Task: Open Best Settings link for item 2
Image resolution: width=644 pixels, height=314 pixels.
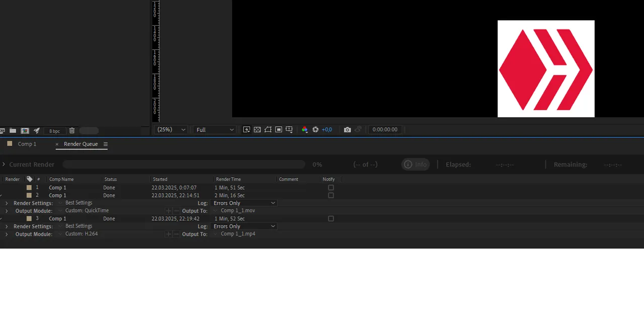Action: pos(78,203)
